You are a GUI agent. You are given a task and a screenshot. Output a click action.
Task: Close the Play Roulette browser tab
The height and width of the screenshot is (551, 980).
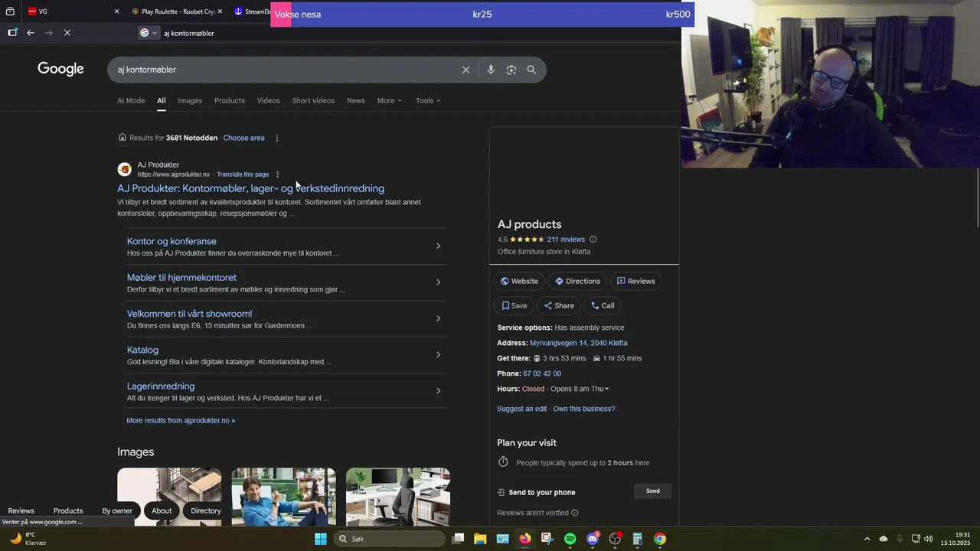[x=220, y=11]
